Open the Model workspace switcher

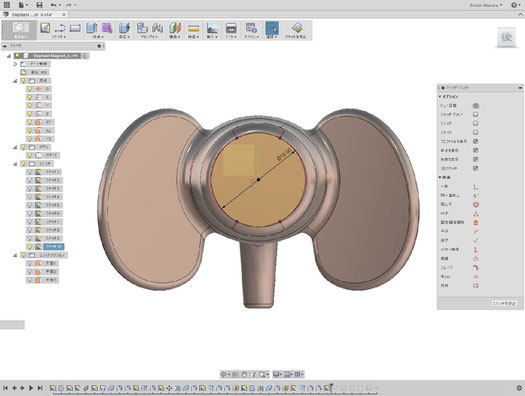20,30
